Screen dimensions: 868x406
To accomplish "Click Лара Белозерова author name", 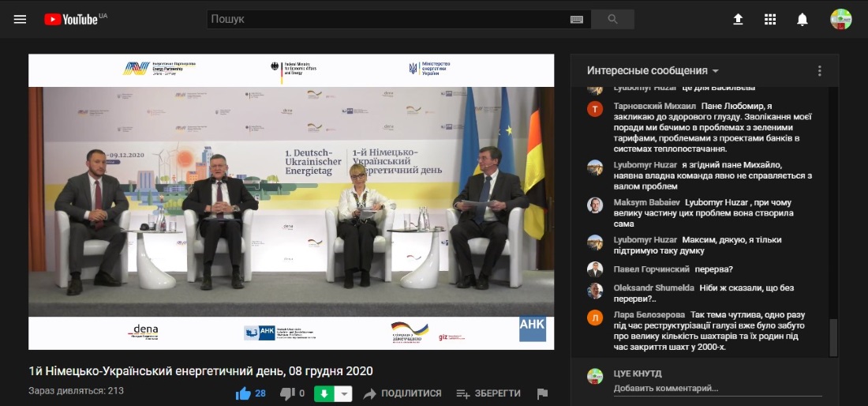I will pyautogui.click(x=649, y=314).
